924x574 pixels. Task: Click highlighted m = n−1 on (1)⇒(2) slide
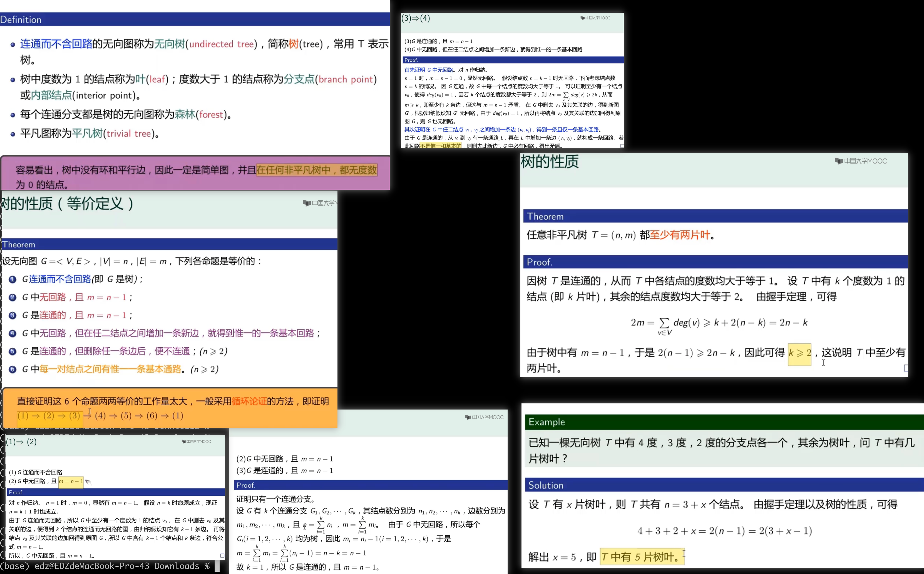click(71, 481)
